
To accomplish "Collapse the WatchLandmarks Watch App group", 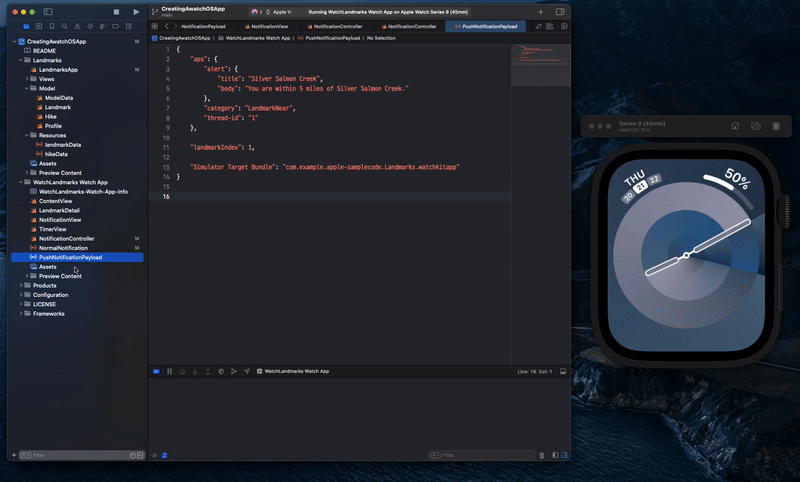I will click(20, 182).
